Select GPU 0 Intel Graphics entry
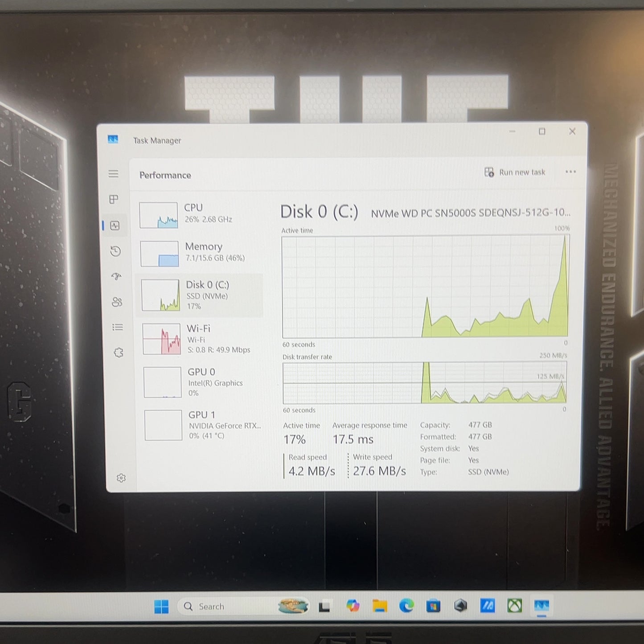Screen dimensions: 644x644 coord(202,382)
